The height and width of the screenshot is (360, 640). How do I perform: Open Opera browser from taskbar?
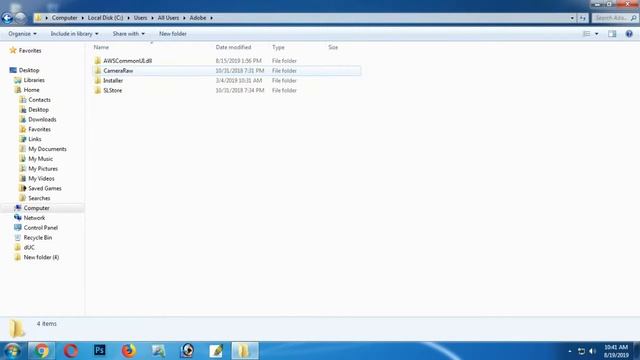click(71, 351)
